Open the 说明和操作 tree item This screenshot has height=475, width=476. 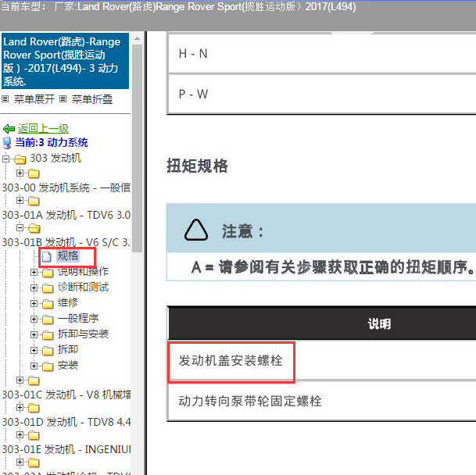(x=83, y=271)
